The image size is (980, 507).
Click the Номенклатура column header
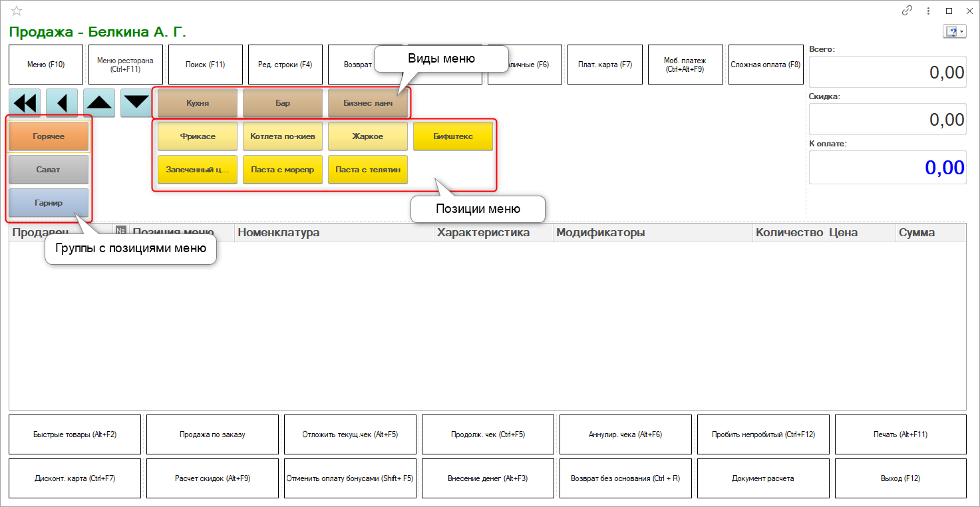[334, 233]
